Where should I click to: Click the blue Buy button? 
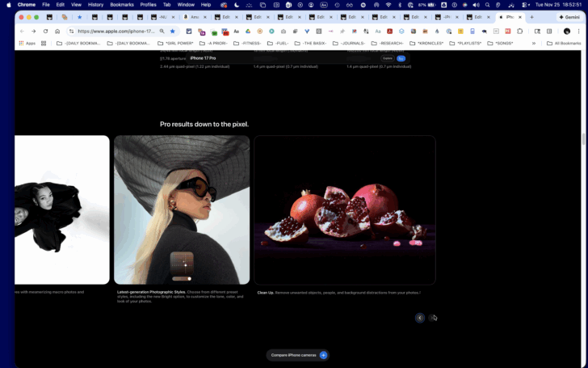[401, 58]
